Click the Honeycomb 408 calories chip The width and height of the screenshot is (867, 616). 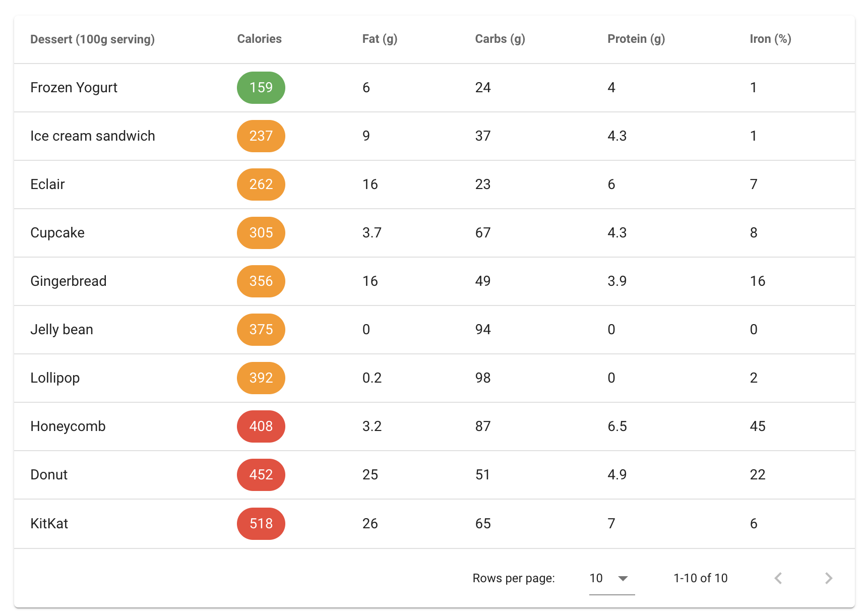(261, 426)
